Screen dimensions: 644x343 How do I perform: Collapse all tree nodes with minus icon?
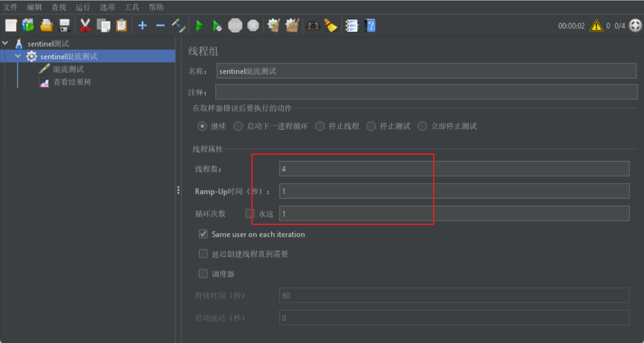pos(160,26)
